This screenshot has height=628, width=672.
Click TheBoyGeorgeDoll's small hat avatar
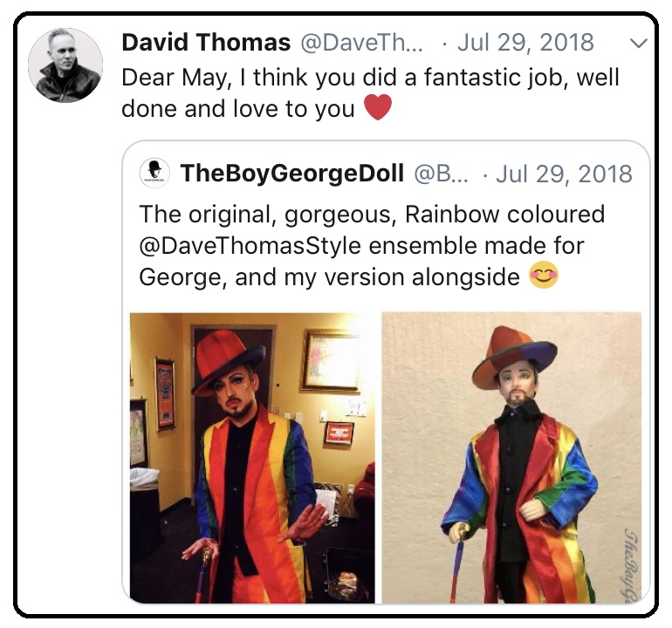click(154, 173)
